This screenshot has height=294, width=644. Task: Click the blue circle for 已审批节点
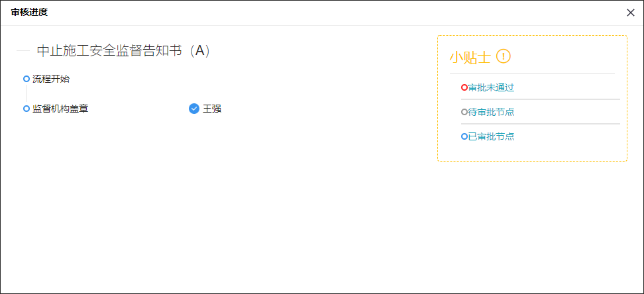[x=464, y=136]
